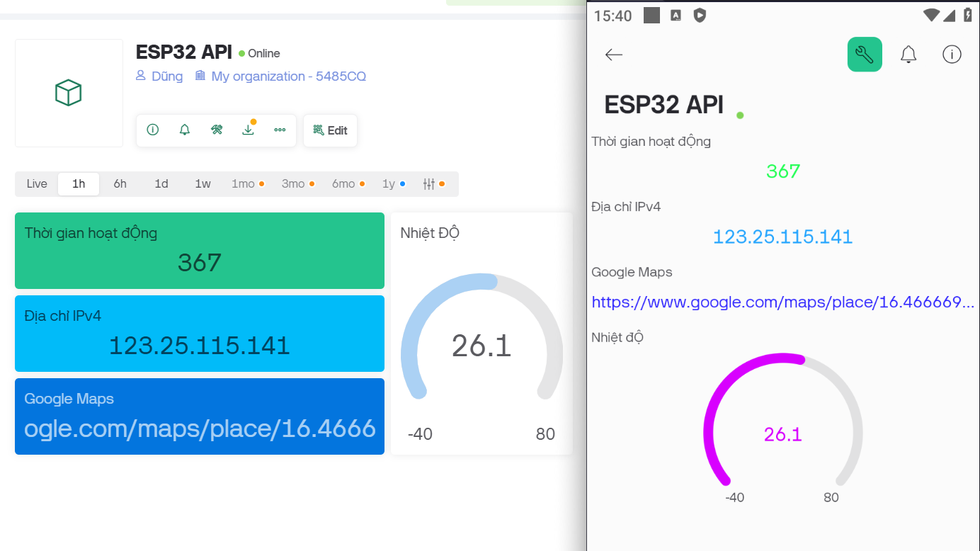980x551 pixels.
Task: Select the 6mo time range
Action: pyautogui.click(x=348, y=184)
